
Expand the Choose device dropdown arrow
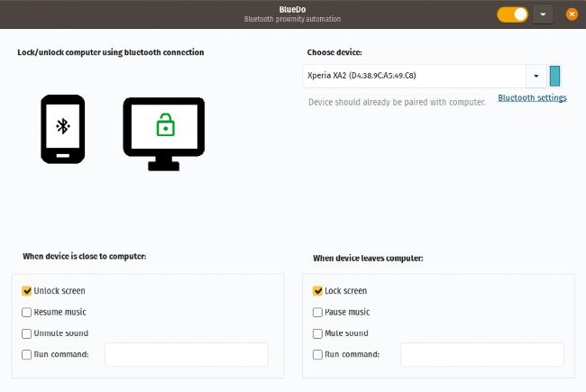536,76
